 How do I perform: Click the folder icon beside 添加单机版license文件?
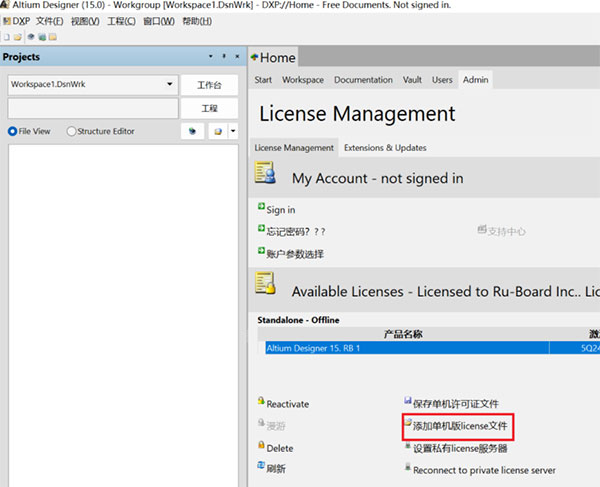click(408, 422)
